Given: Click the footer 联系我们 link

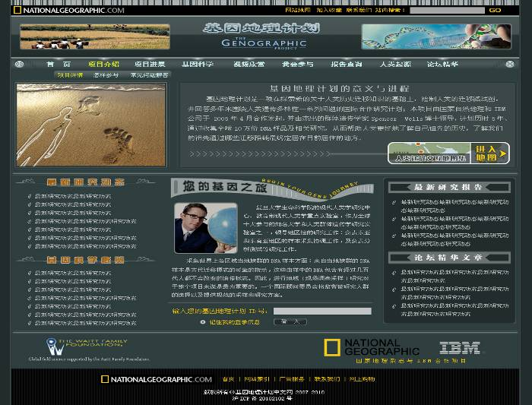Looking at the screenshot, I should 327,379.
